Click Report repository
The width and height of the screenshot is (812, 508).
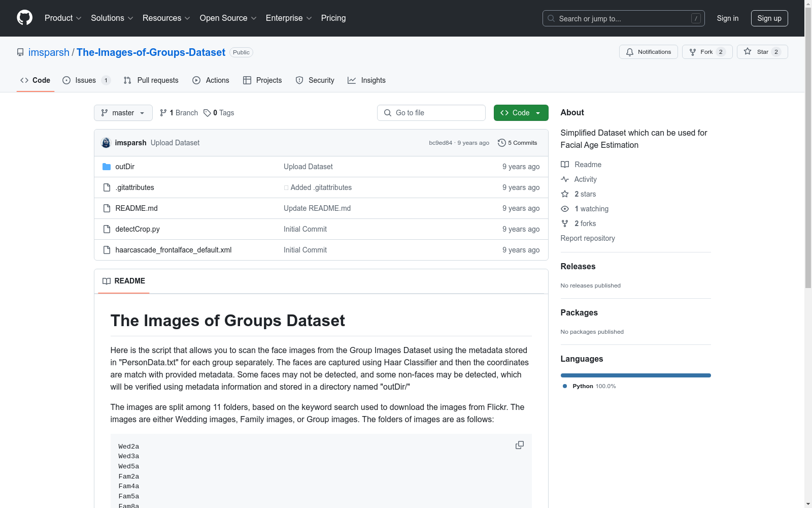coord(588,238)
